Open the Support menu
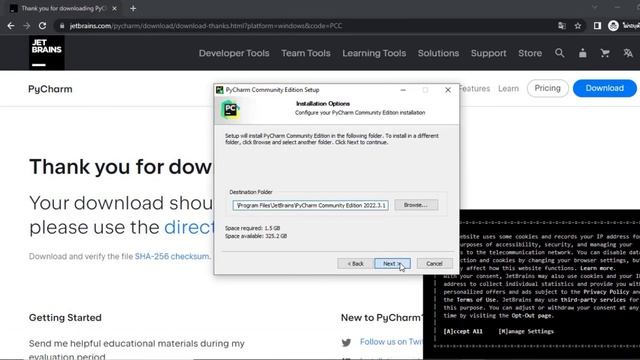The height and width of the screenshot is (360, 640). pyautogui.click(x=489, y=53)
